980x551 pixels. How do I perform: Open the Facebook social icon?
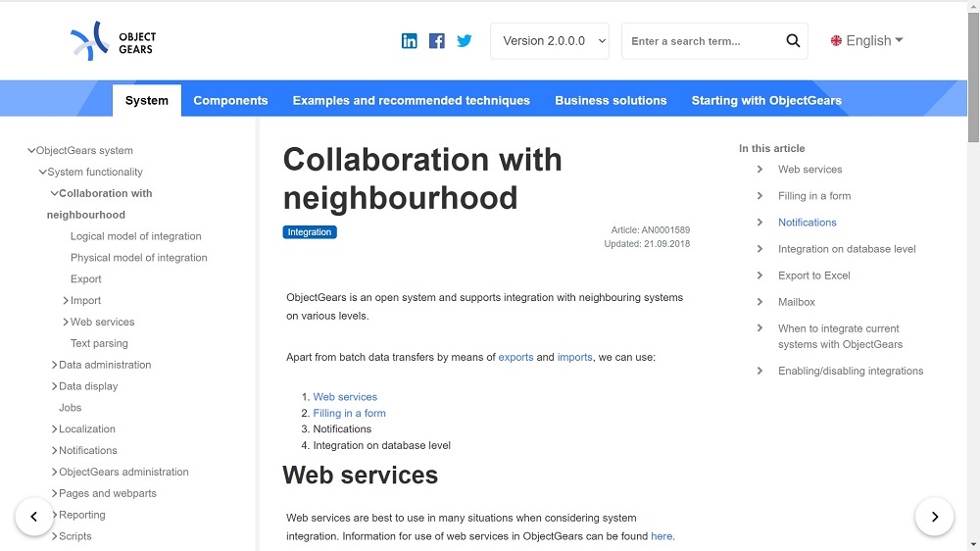point(436,41)
